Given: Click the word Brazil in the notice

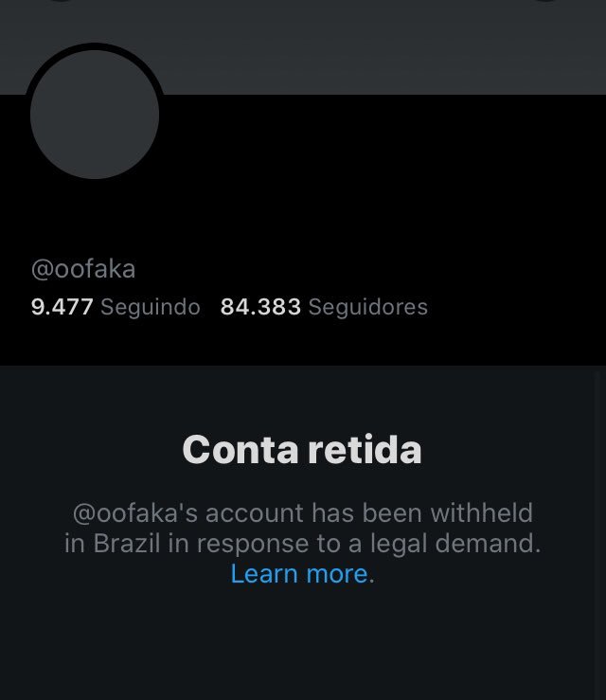Looking at the screenshot, I should pyautogui.click(x=127, y=544).
